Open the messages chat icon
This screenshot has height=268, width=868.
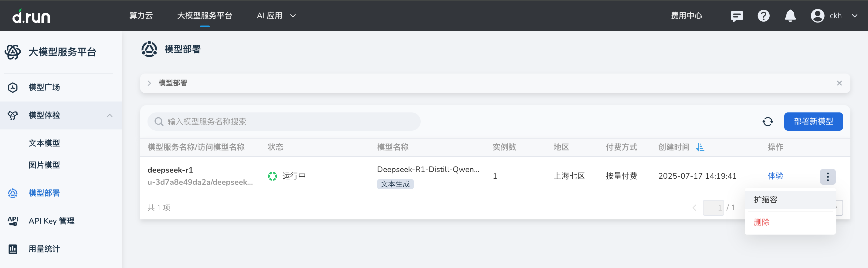(736, 16)
